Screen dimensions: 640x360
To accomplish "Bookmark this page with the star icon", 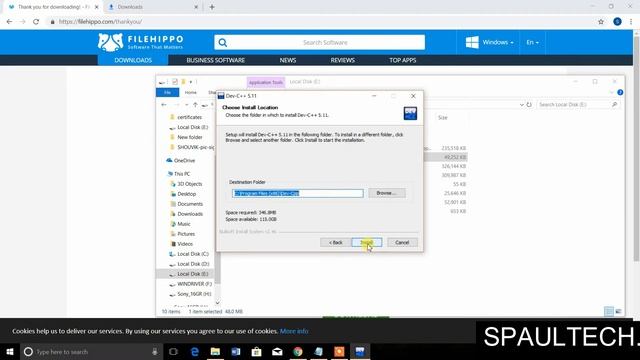I will point(601,22).
